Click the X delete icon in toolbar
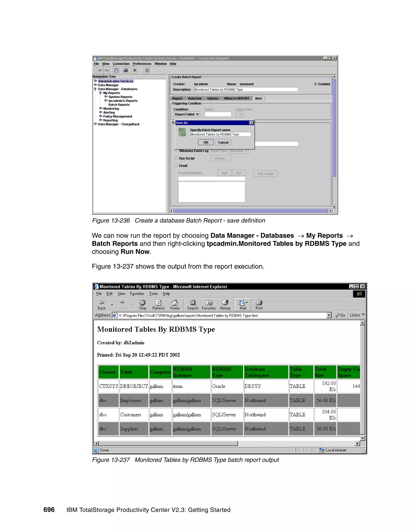The width and height of the screenshot is (411, 532). click(135, 70)
